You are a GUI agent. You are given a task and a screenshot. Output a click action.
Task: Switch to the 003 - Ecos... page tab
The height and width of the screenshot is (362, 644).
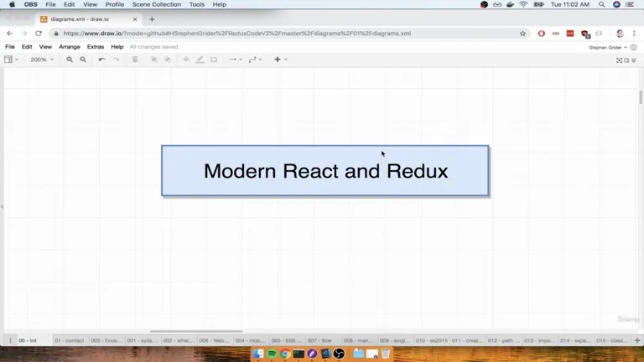106,340
